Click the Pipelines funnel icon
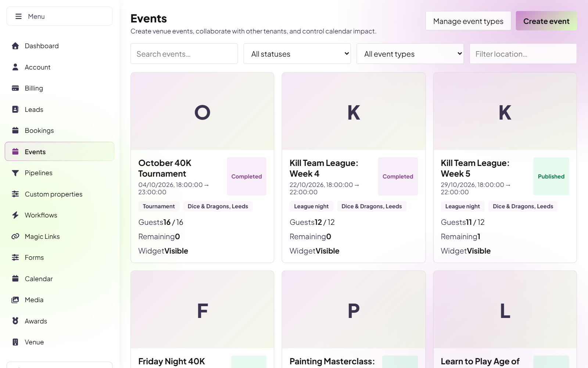Viewport: 588px width, 368px height. point(15,173)
